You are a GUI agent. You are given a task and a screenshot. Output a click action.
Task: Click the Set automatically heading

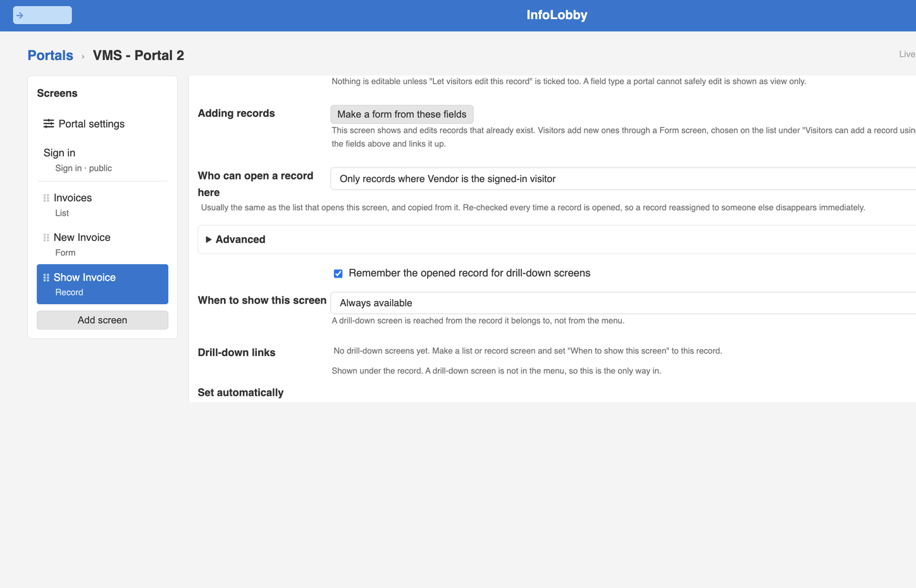click(240, 393)
